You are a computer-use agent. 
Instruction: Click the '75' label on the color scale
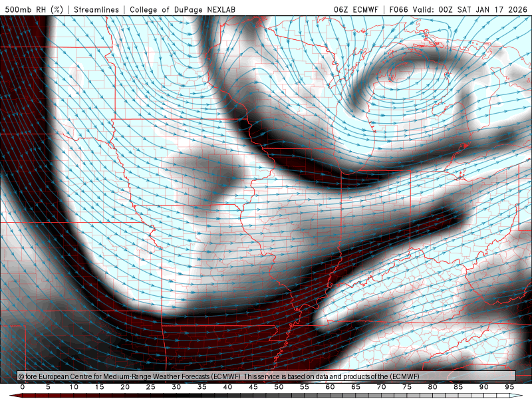[x=407, y=387]
